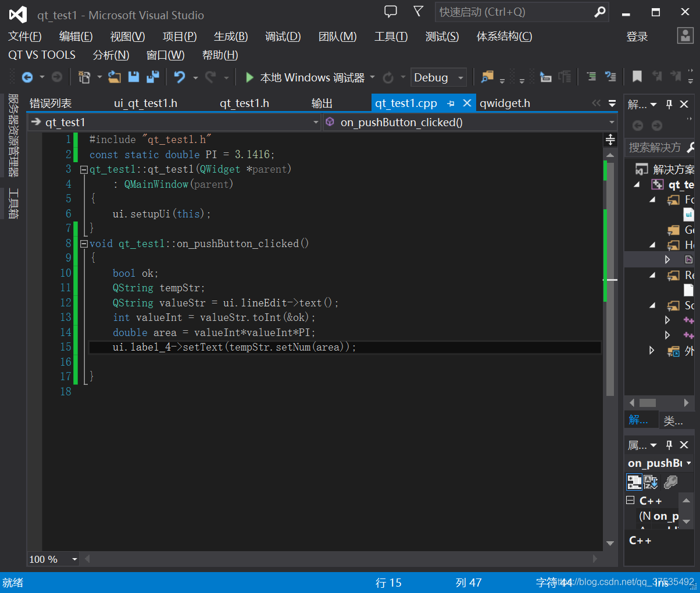
Task: Pin the Properties panel
Action: [x=669, y=445]
